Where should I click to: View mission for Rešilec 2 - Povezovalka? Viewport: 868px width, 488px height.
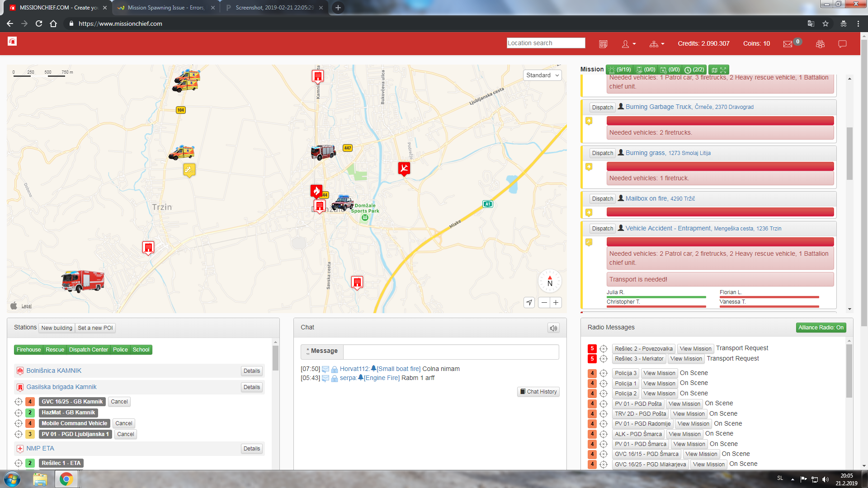pos(695,349)
